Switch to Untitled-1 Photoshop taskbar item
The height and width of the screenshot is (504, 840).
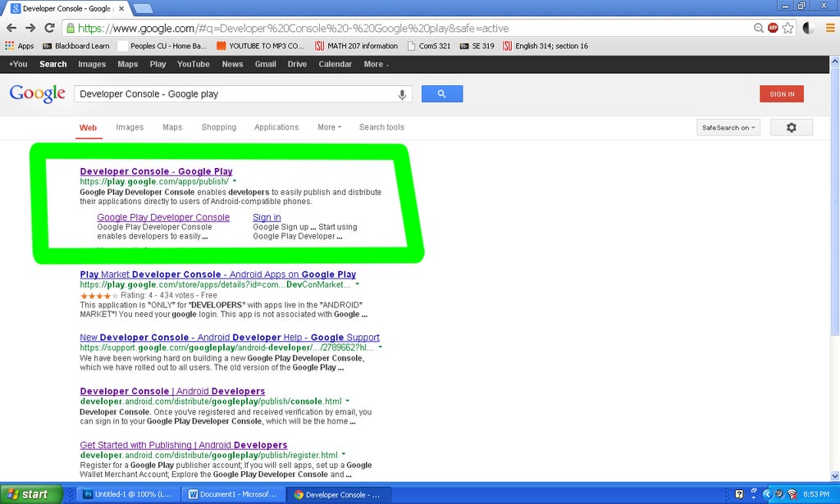[x=126, y=494]
